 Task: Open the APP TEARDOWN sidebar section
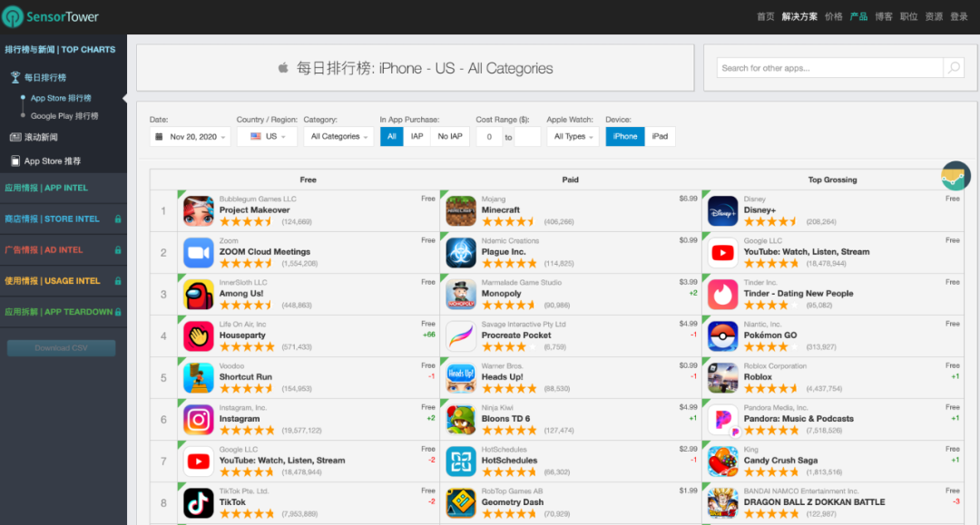[x=64, y=312]
